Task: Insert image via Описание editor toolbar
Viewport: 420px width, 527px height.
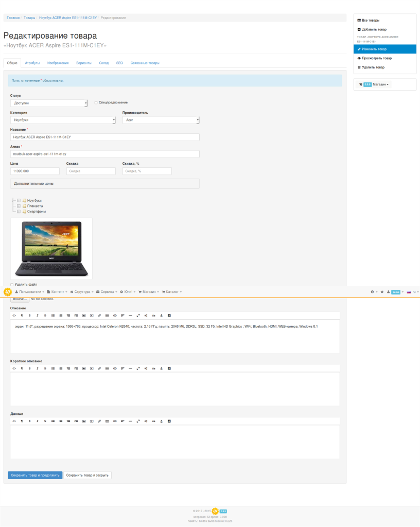Action: click(x=84, y=315)
